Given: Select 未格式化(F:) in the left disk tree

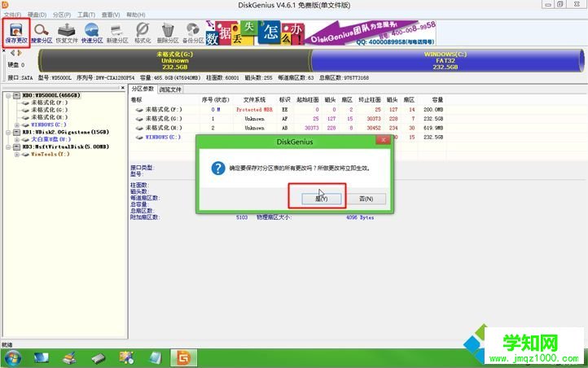Looking at the screenshot, I should [x=49, y=103].
